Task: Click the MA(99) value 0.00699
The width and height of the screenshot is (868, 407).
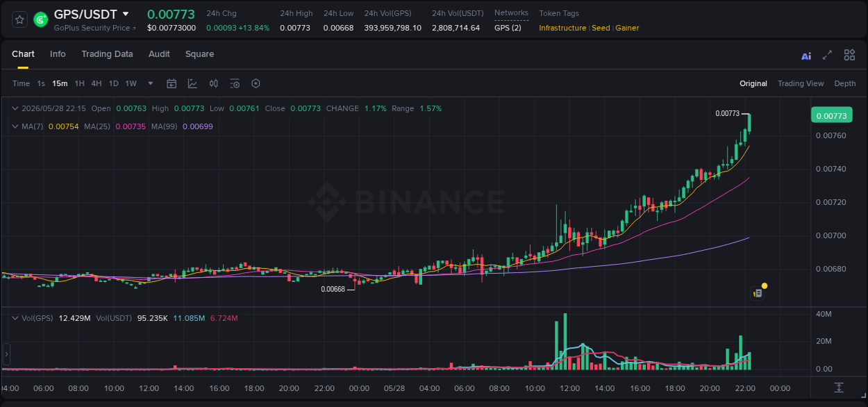Action: click(x=198, y=126)
